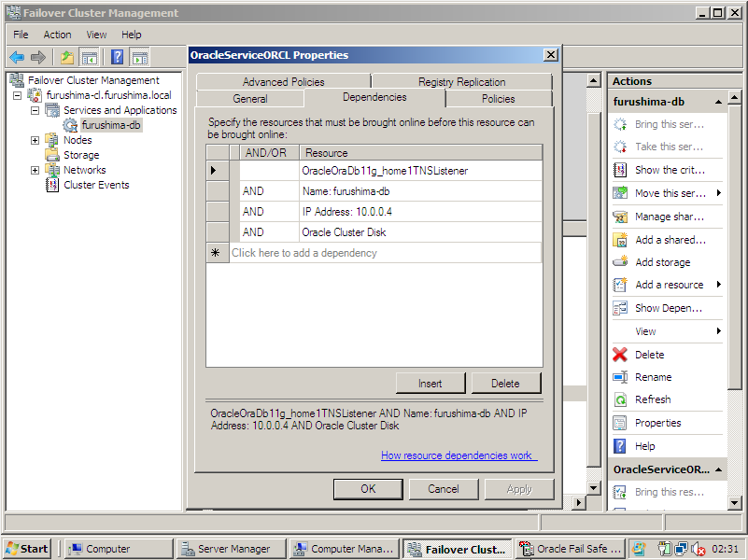The width and height of the screenshot is (748, 560).
Task: Select the Name: furushima-db dependency row
Action: coord(374,191)
